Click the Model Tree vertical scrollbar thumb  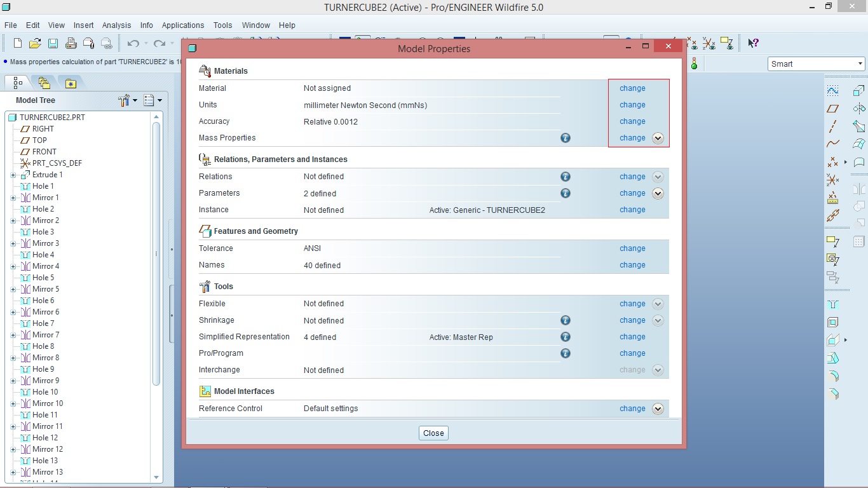[x=156, y=253]
